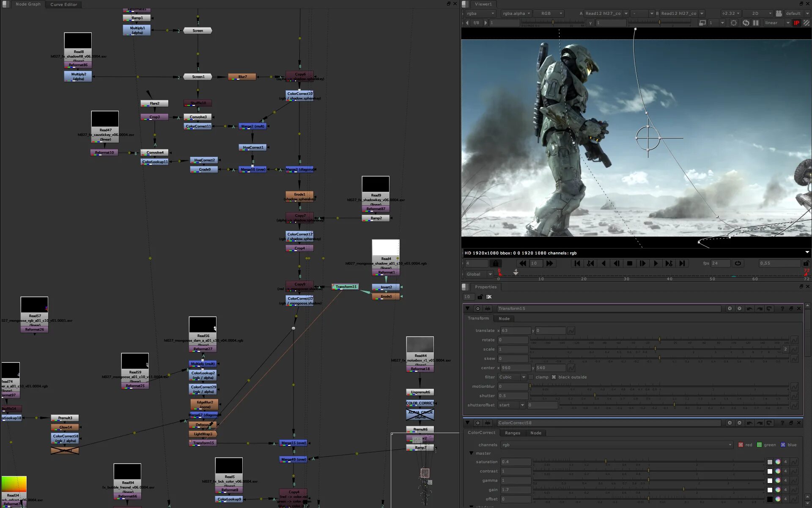
Task: Clear all panels in Properties bin
Action: 489,297
